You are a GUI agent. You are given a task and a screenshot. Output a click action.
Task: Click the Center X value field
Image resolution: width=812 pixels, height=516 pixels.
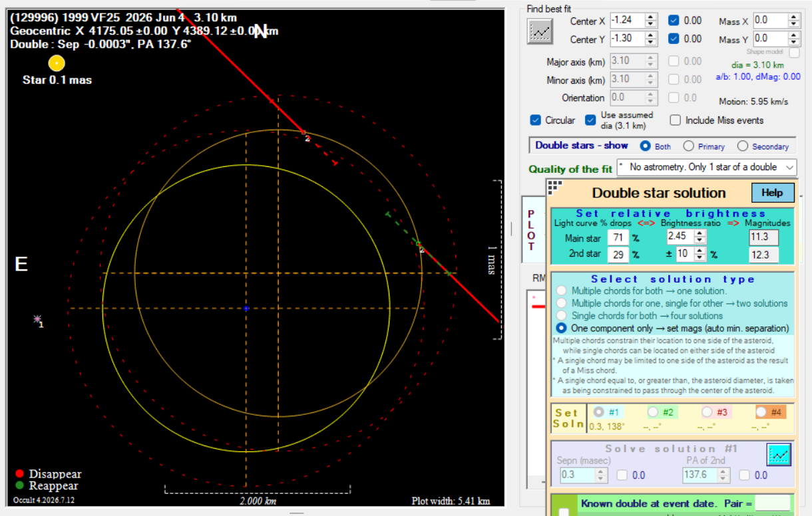pyautogui.click(x=627, y=21)
